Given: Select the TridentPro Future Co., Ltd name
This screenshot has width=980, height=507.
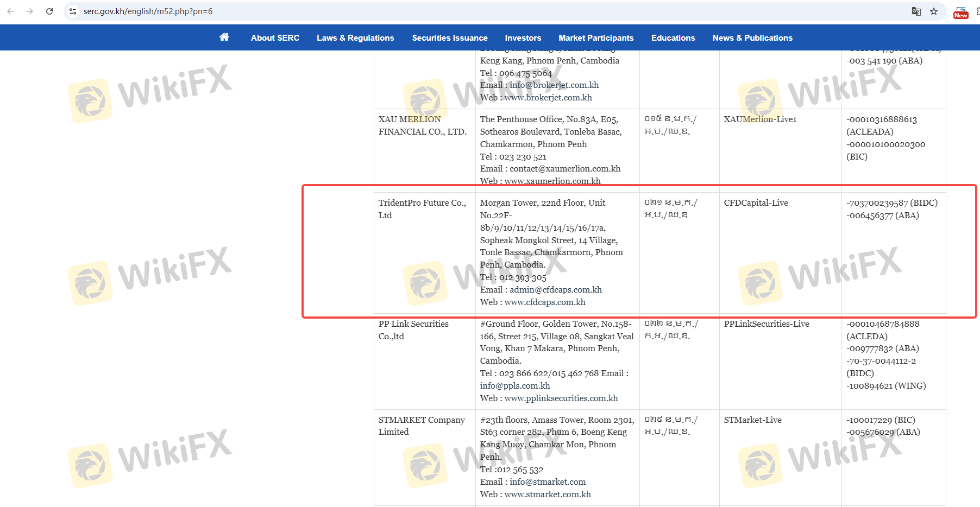Looking at the screenshot, I should tap(422, 209).
